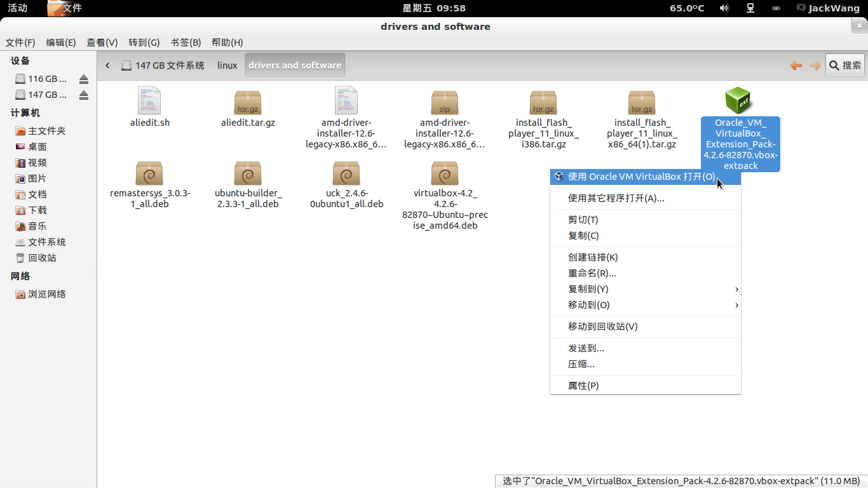Viewport: 868px width, 488px height.
Task: Open the 查看(V) menu
Action: tap(102, 43)
